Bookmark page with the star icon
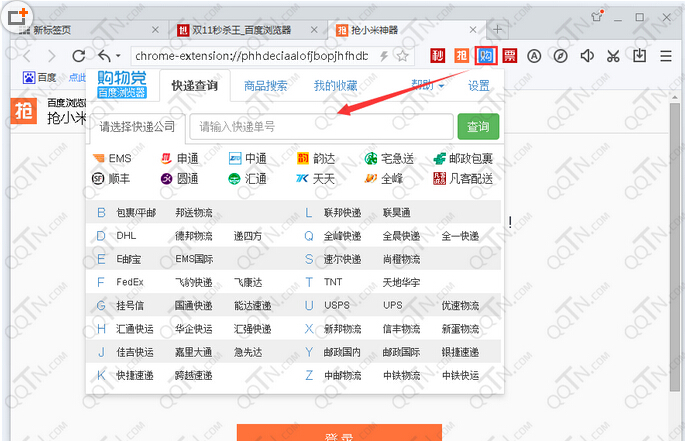Screen dimensions: 685x441 (x=402, y=56)
